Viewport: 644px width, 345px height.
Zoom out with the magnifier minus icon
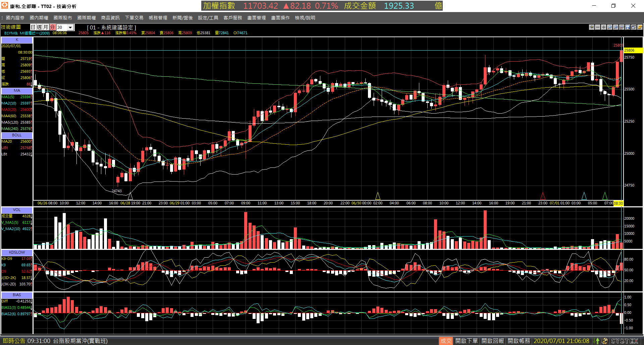[x=610, y=27]
